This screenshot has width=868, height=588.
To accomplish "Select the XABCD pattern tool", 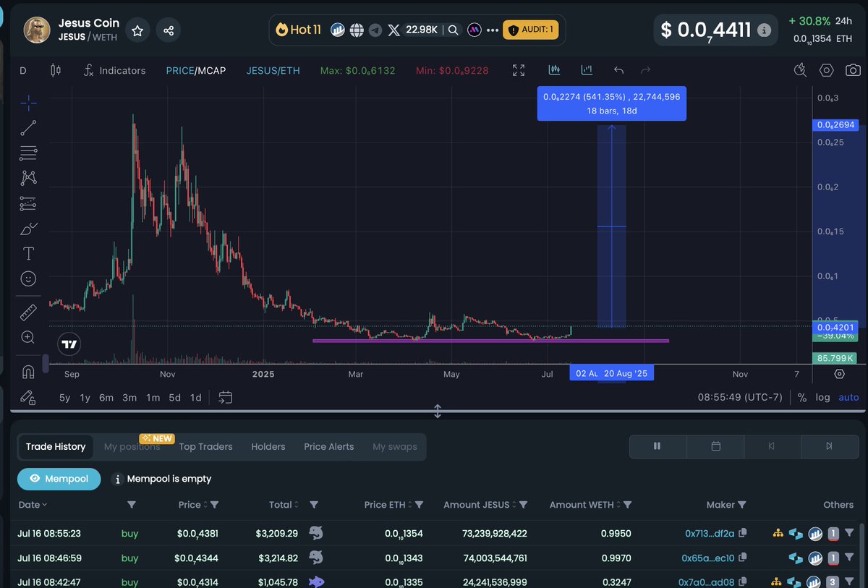I will [28, 177].
